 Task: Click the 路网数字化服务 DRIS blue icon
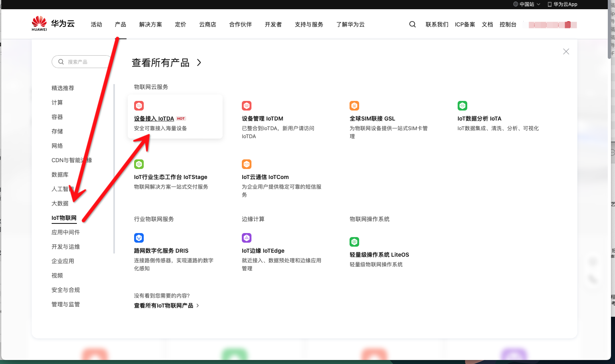click(x=139, y=238)
